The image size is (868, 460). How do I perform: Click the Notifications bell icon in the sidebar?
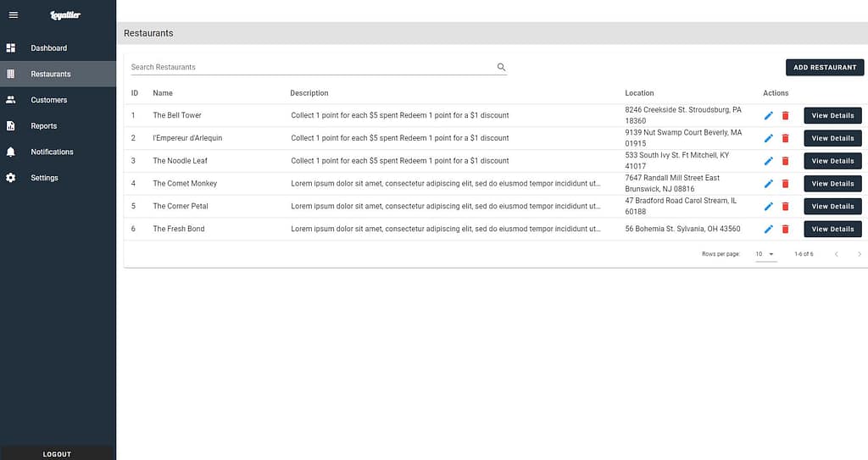point(11,152)
